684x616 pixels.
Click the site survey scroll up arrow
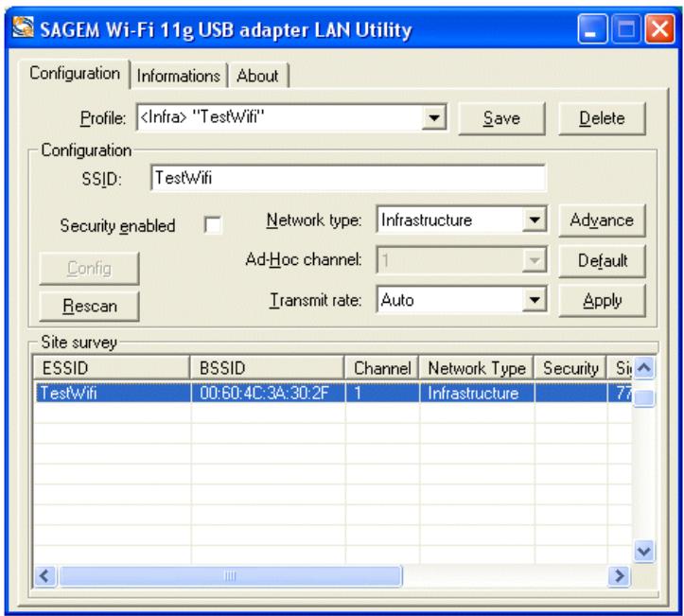644,367
